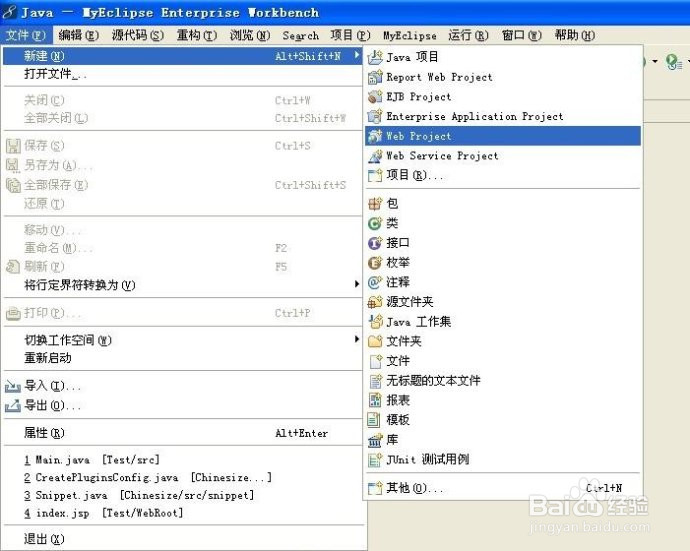Click the Java 工作集 icon
The width and height of the screenshot is (690, 551).
(375, 322)
